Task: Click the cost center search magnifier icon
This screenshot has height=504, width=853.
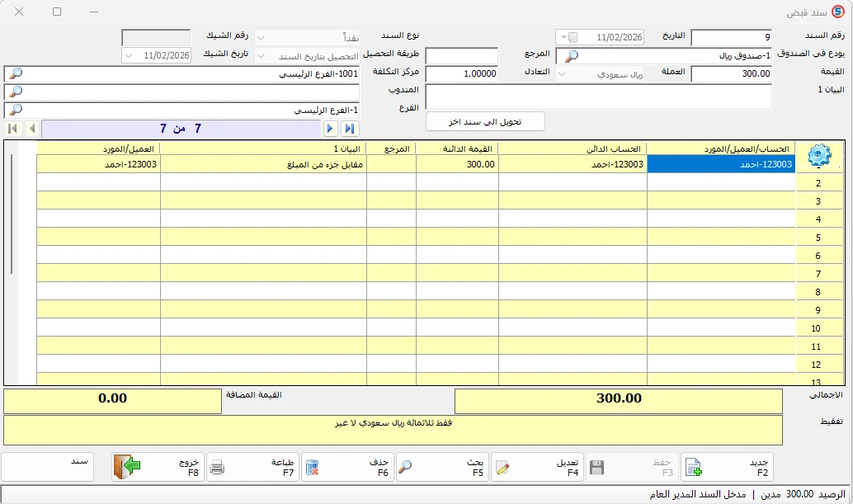Action: pyautogui.click(x=16, y=73)
